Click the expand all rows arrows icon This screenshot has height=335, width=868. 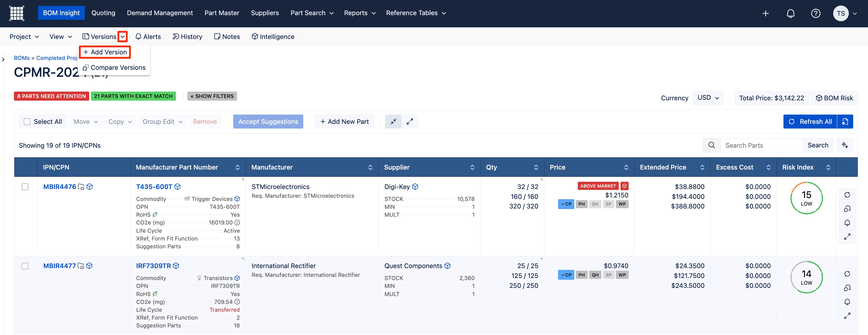point(409,122)
